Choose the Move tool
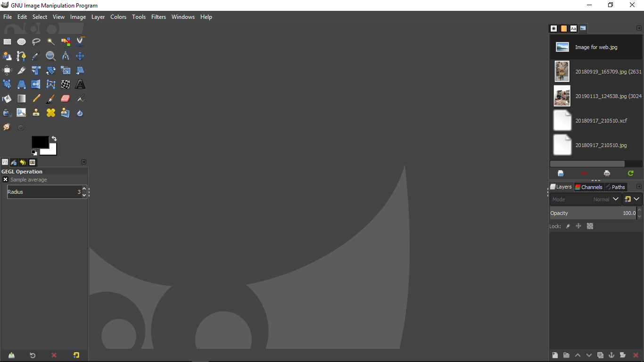 tap(80, 56)
